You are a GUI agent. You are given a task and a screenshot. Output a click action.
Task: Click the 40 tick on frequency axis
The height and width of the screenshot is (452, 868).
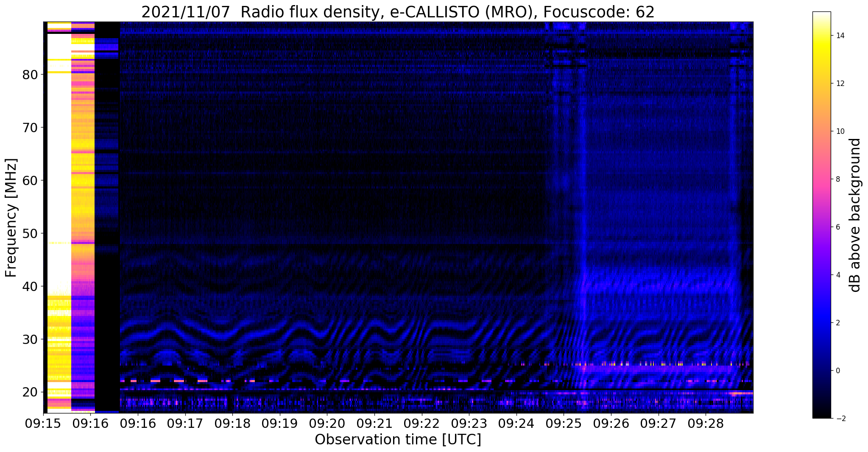pyautogui.click(x=30, y=286)
